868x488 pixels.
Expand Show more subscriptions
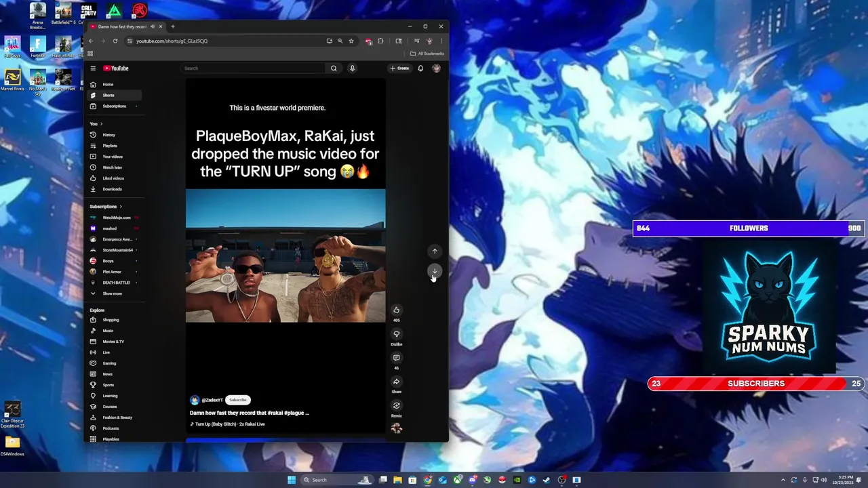113,293
